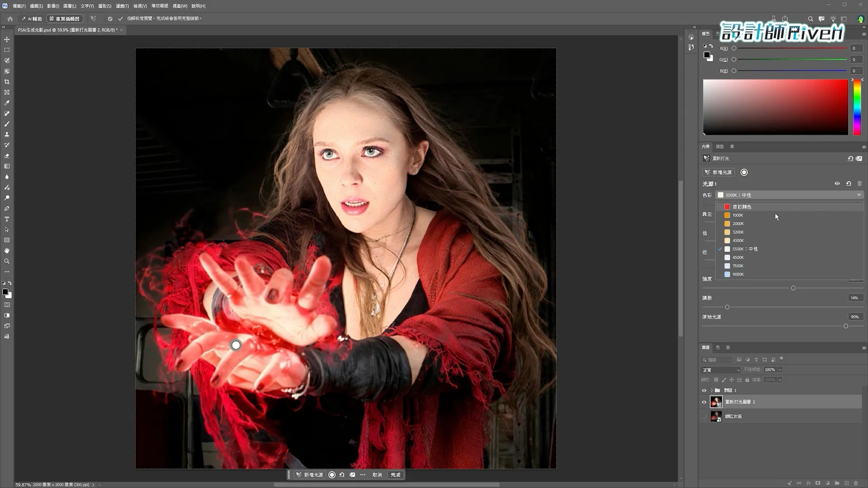Click the hue spectrum strip

(x=857, y=108)
